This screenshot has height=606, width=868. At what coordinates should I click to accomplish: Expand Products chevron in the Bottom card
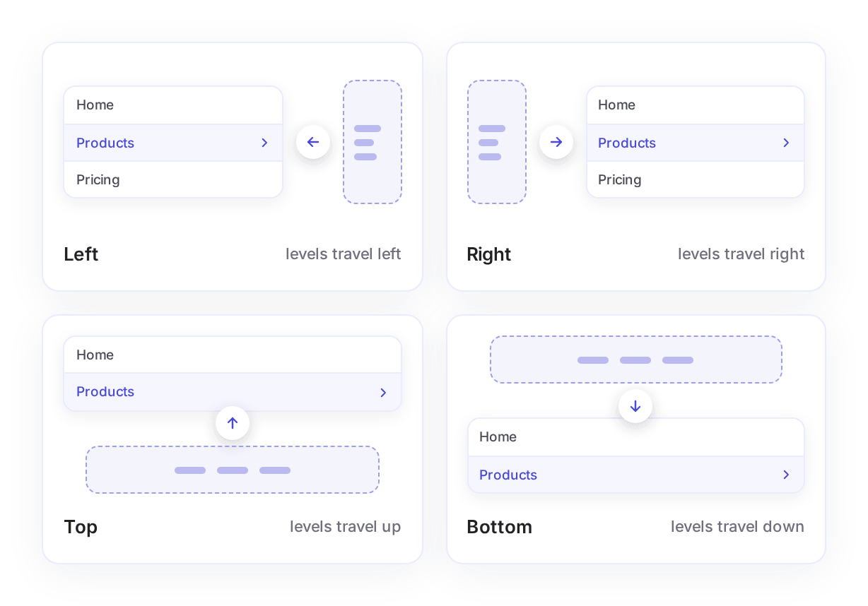(x=786, y=475)
